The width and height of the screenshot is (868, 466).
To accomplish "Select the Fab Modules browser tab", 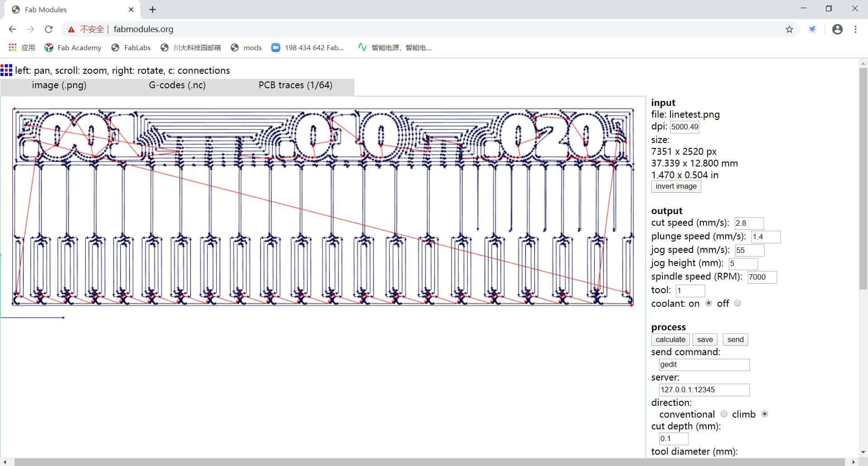I will click(71, 10).
